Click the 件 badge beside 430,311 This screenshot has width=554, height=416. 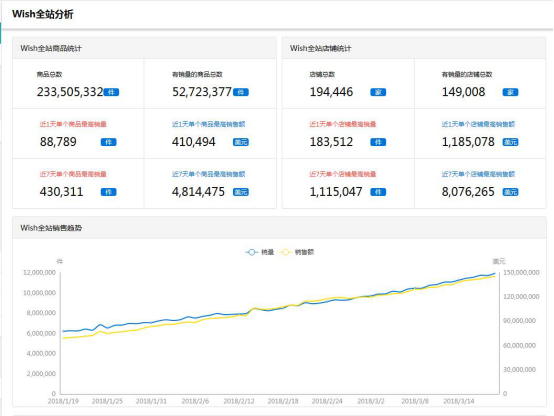coord(108,192)
